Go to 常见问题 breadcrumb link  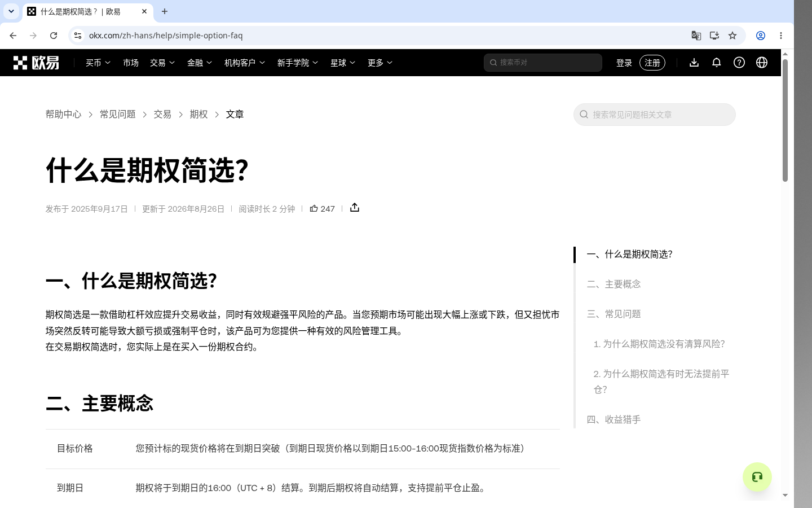click(118, 114)
